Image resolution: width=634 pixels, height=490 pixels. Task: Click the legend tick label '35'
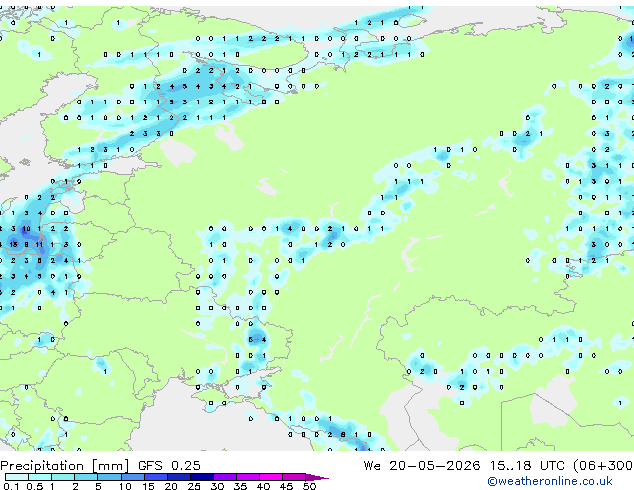(240, 486)
